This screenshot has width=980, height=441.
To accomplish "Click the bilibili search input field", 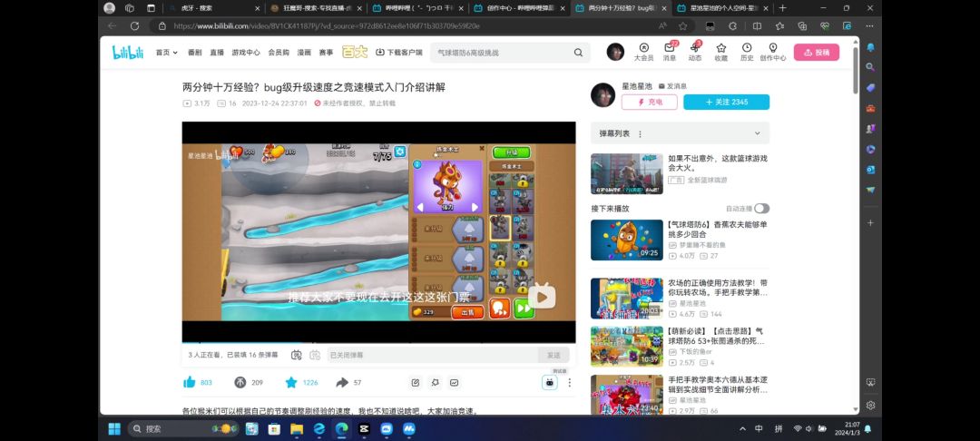I will click(x=500, y=53).
